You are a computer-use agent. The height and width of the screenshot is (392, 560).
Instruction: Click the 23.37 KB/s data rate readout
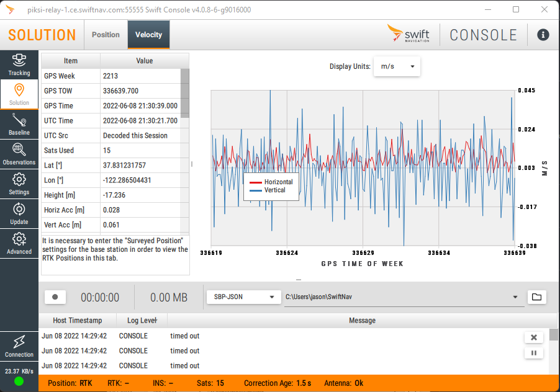[19, 372]
